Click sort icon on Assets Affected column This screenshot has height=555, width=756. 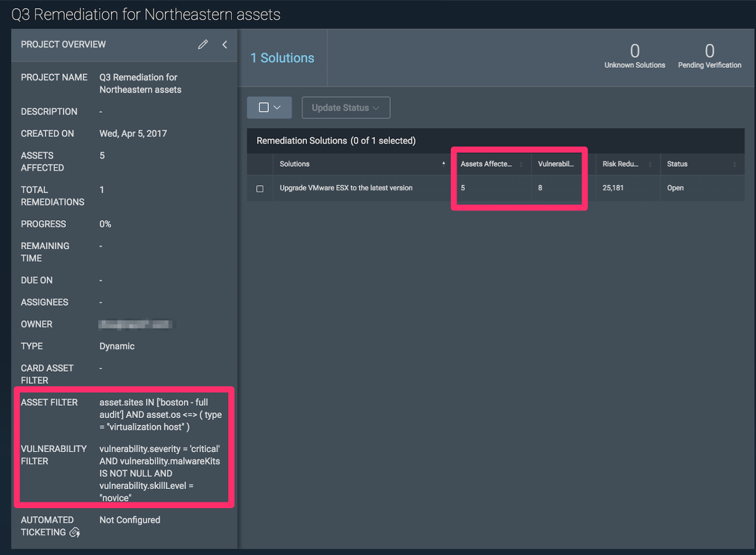click(522, 164)
